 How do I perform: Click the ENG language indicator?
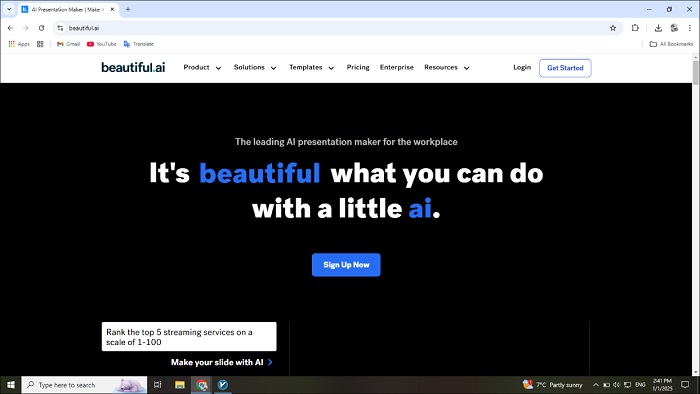(640, 385)
